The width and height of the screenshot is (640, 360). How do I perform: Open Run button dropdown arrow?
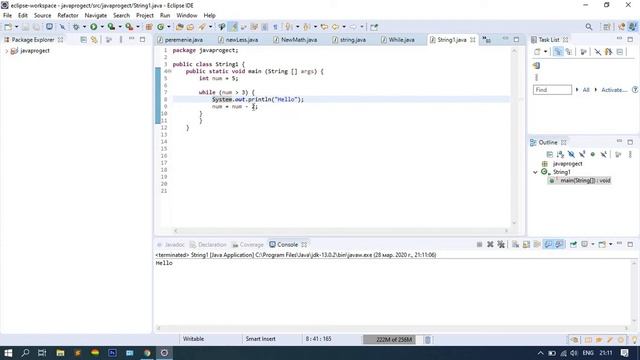click(102, 27)
